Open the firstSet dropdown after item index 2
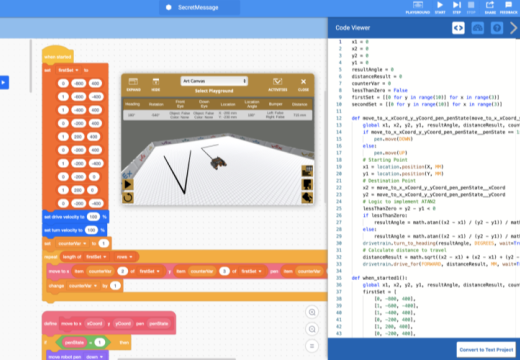 (x=149, y=271)
